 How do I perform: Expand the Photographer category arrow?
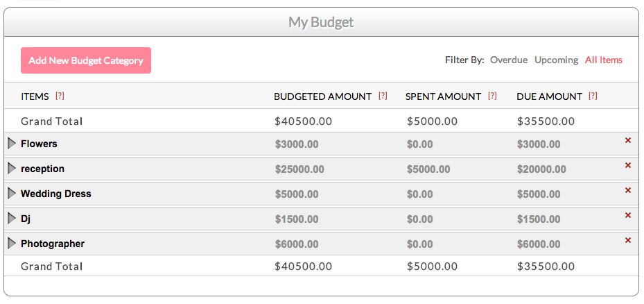point(11,244)
